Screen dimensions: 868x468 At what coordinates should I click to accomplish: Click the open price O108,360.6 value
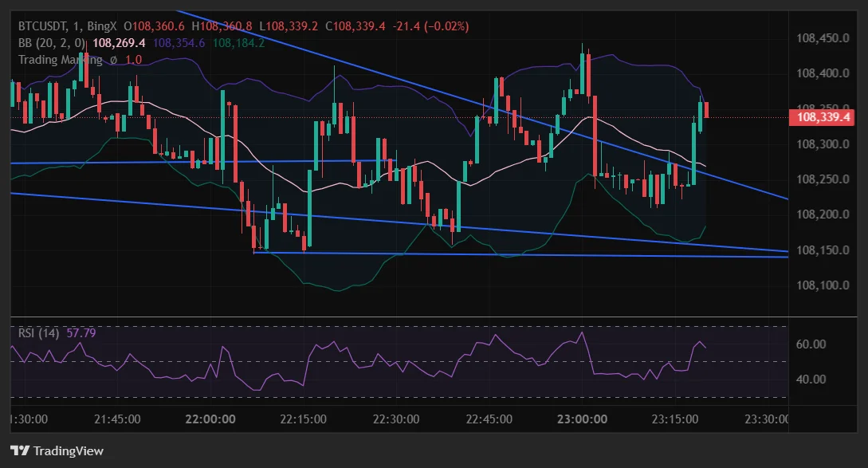tap(155, 26)
